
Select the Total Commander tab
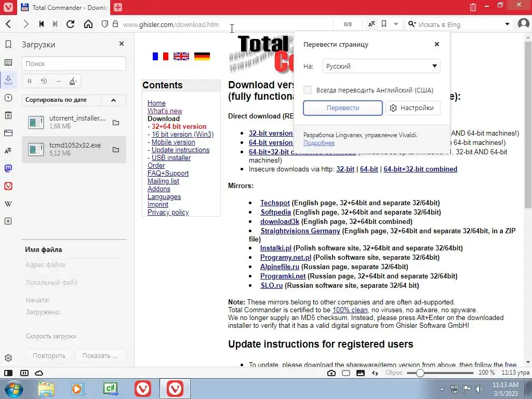tap(64, 7)
